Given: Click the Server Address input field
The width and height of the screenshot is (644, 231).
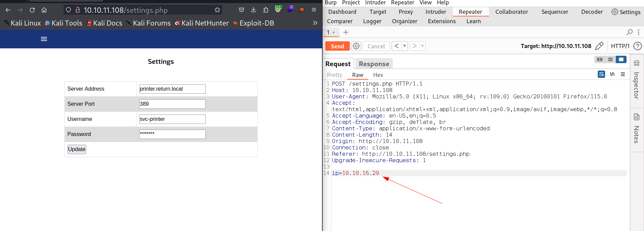Looking at the screenshot, I should [172, 89].
